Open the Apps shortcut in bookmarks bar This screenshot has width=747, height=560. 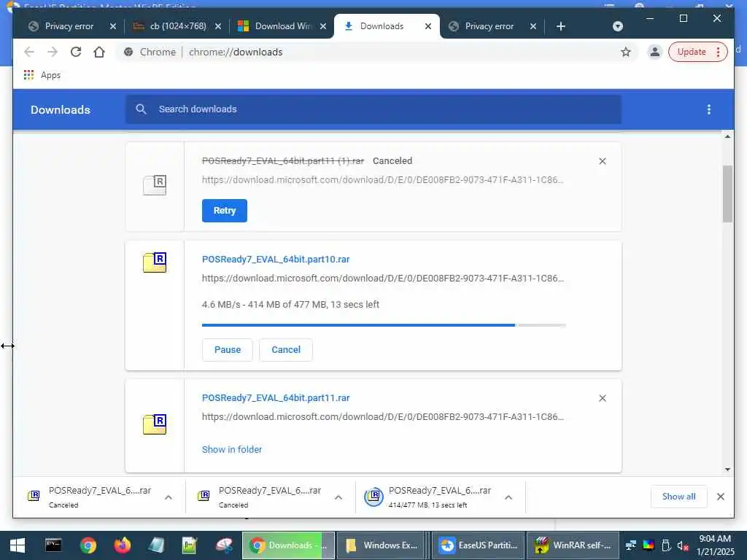click(42, 75)
